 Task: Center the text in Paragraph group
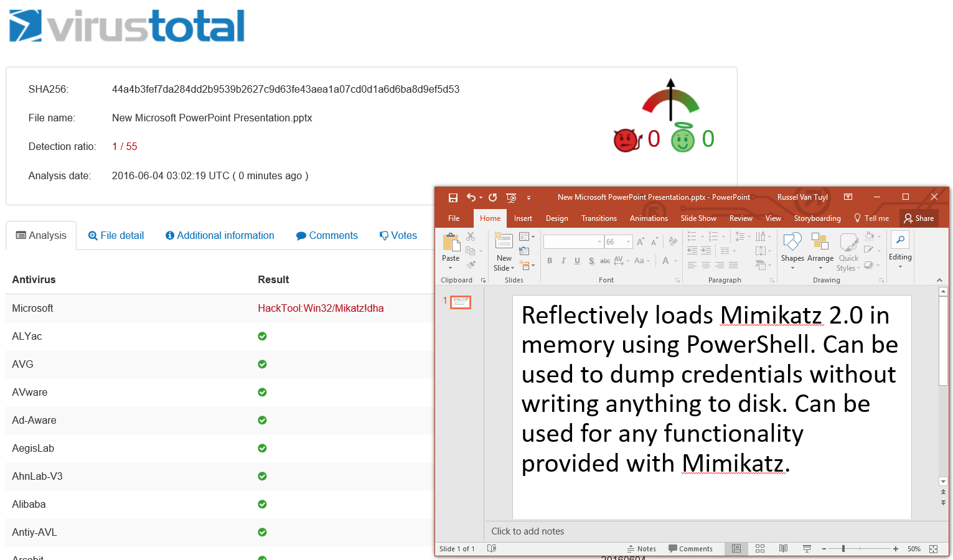[x=706, y=265]
